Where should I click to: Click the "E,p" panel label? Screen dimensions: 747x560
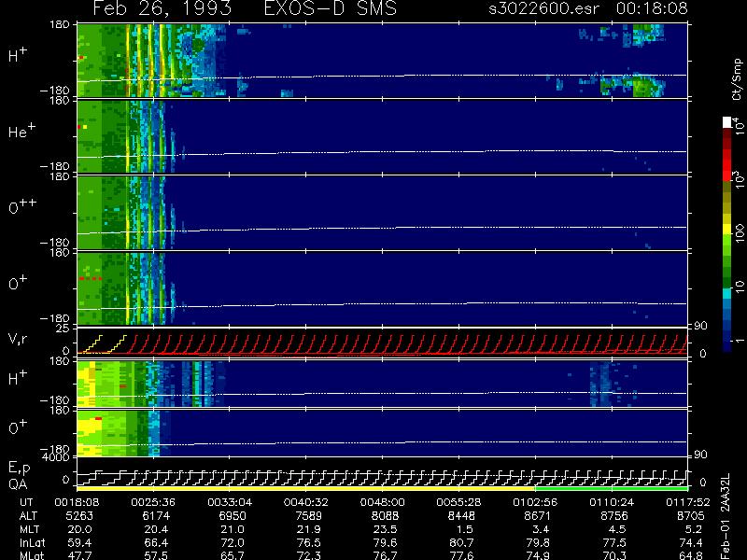(19, 469)
